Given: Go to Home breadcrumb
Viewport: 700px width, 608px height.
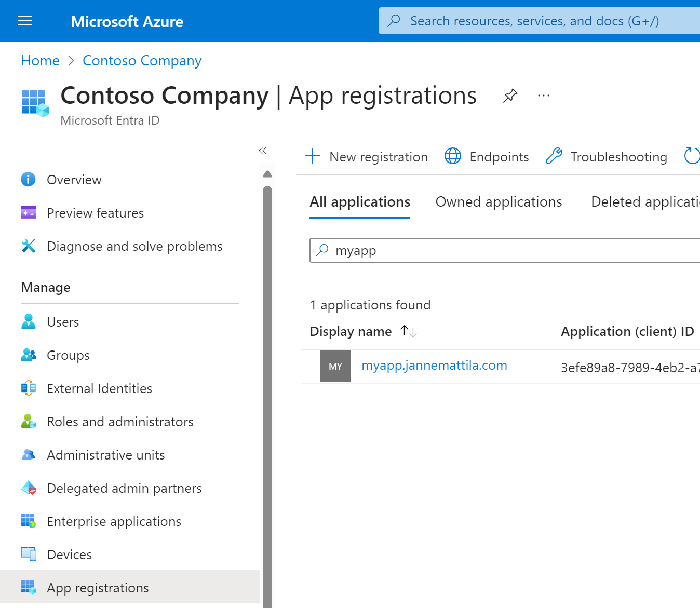Looking at the screenshot, I should point(41,61).
